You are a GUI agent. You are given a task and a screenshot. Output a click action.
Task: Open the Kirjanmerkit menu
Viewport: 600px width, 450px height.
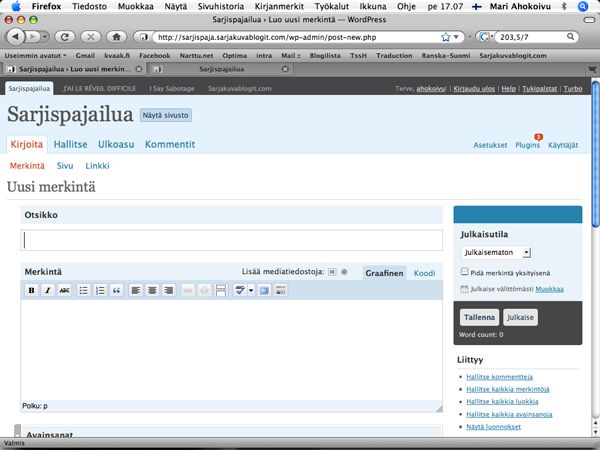point(279,6)
